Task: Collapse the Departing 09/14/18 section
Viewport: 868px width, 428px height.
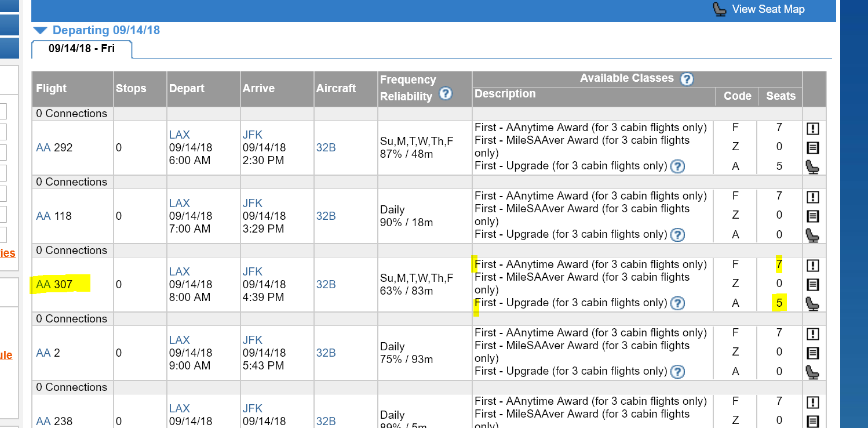Action: [x=40, y=31]
